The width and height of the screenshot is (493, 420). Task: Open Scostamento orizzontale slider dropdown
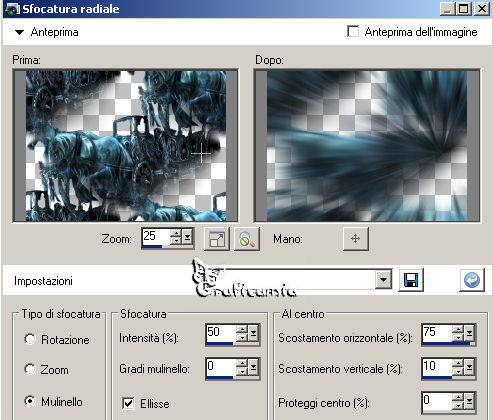(x=469, y=333)
